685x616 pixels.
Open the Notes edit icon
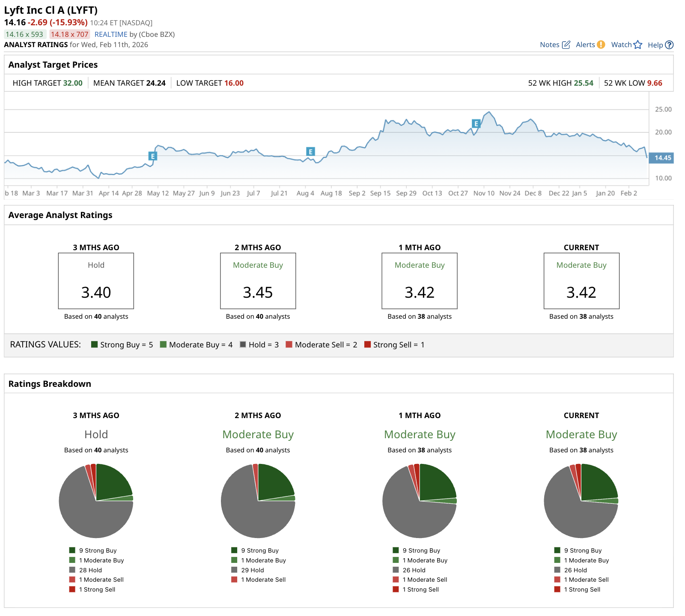pyautogui.click(x=566, y=45)
